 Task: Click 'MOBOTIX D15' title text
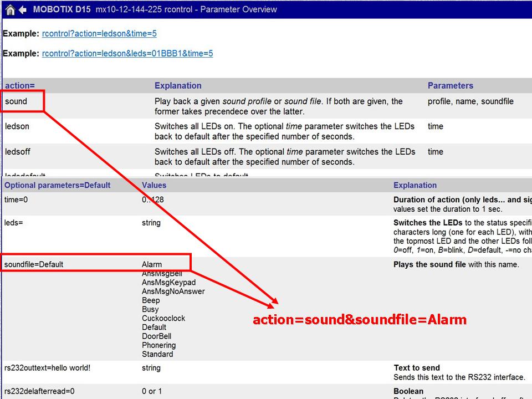point(62,9)
